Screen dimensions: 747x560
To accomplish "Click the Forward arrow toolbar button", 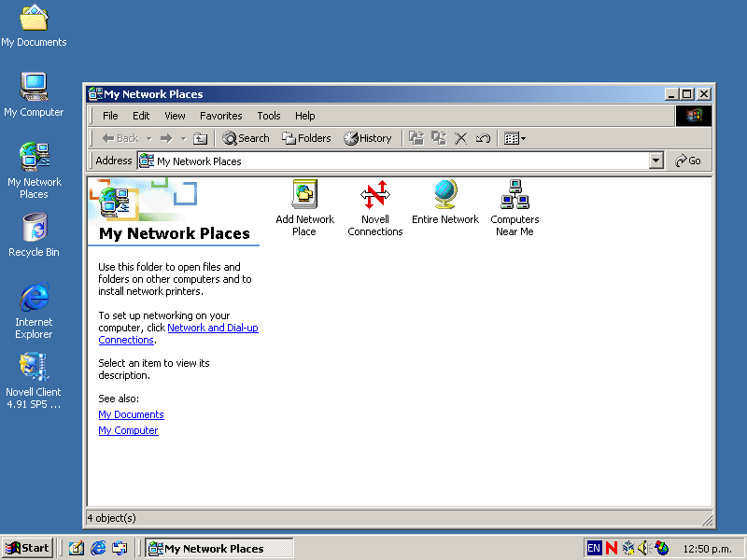I will [x=166, y=138].
